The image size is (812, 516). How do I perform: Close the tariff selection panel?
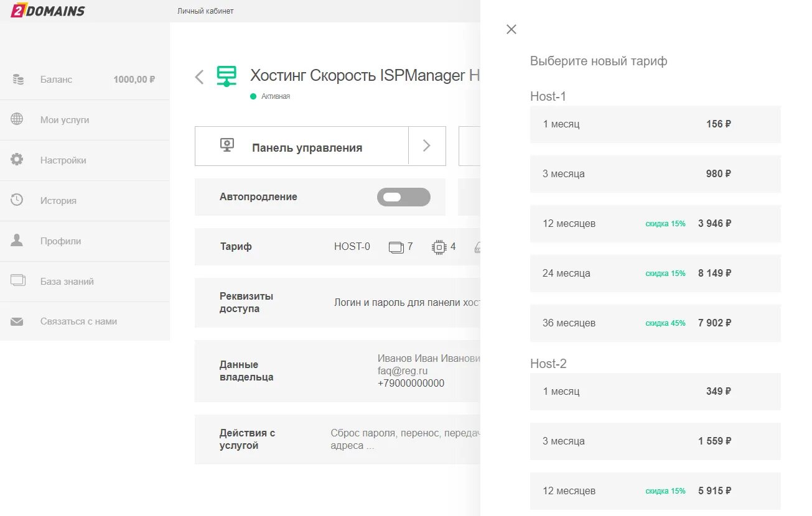tap(511, 29)
